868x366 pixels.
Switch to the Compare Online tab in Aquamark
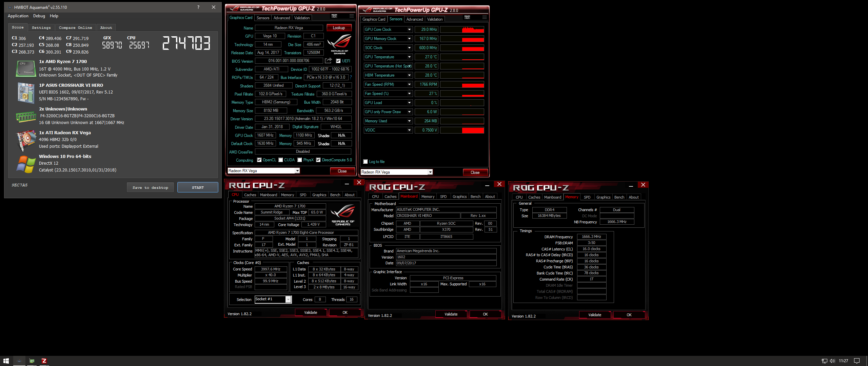point(75,28)
